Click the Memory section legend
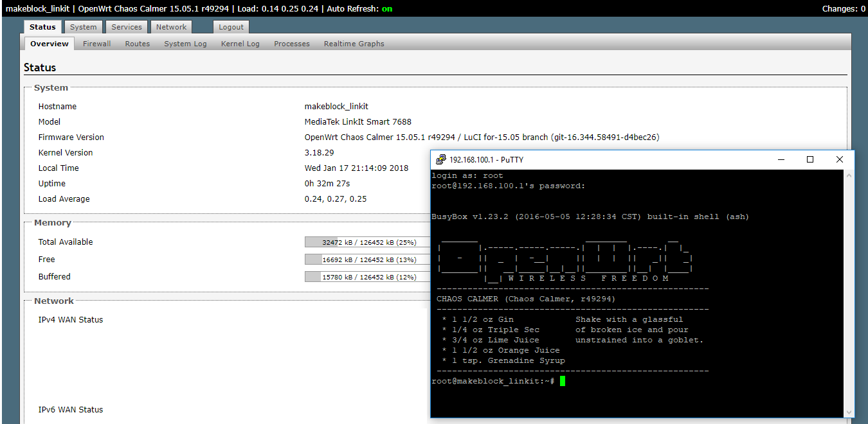 (53, 222)
